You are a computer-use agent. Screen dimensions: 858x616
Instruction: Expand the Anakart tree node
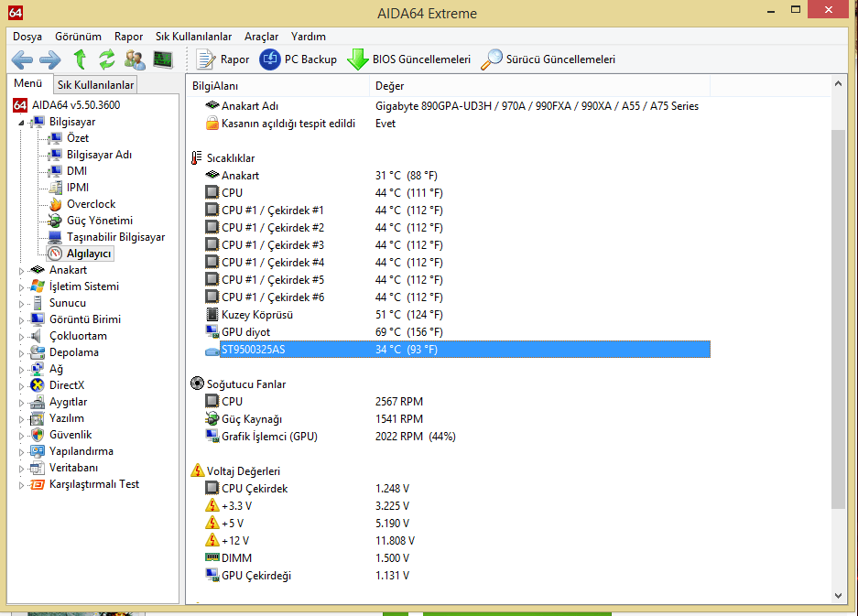pos(21,271)
